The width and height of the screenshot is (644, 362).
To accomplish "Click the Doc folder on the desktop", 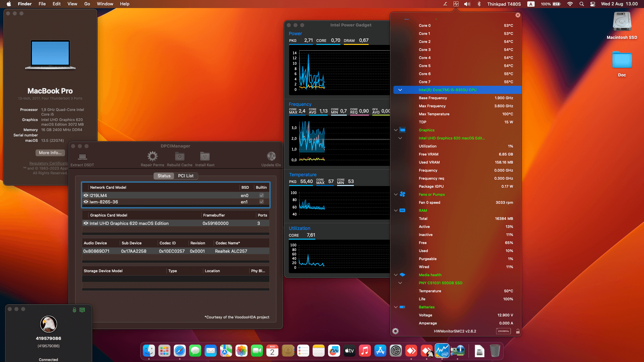I will tap(622, 60).
